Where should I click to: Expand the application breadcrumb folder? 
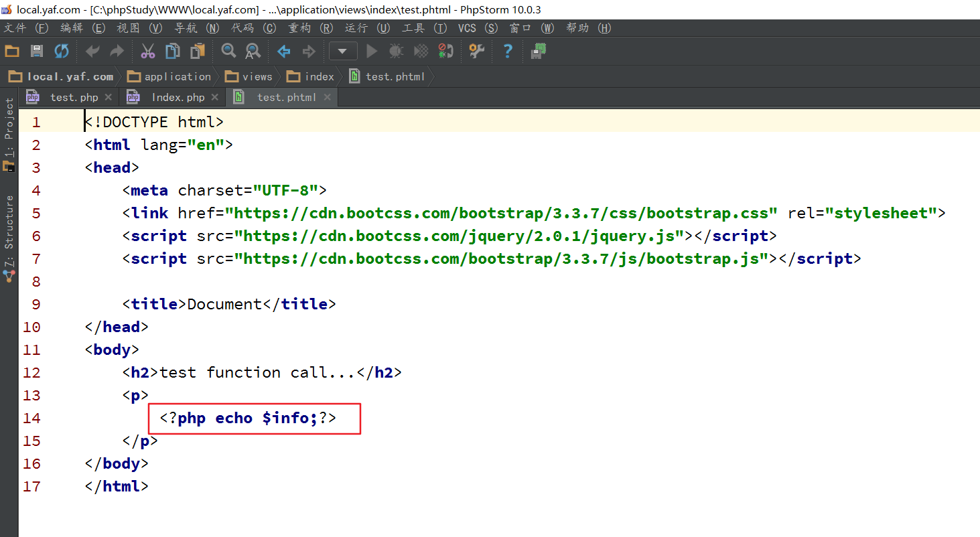(x=169, y=76)
